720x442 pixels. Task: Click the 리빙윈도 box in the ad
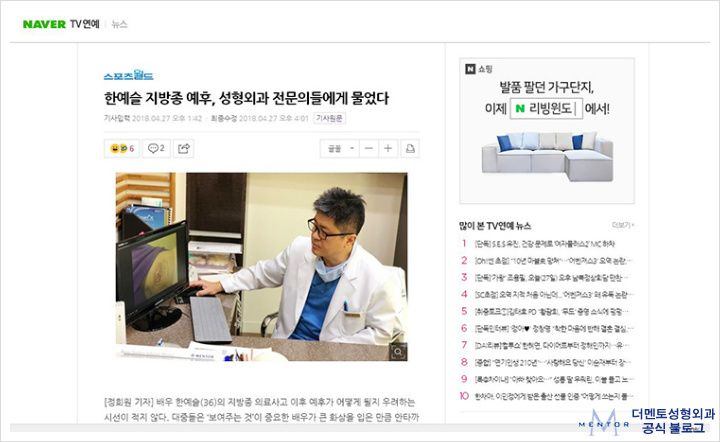tap(546, 108)
